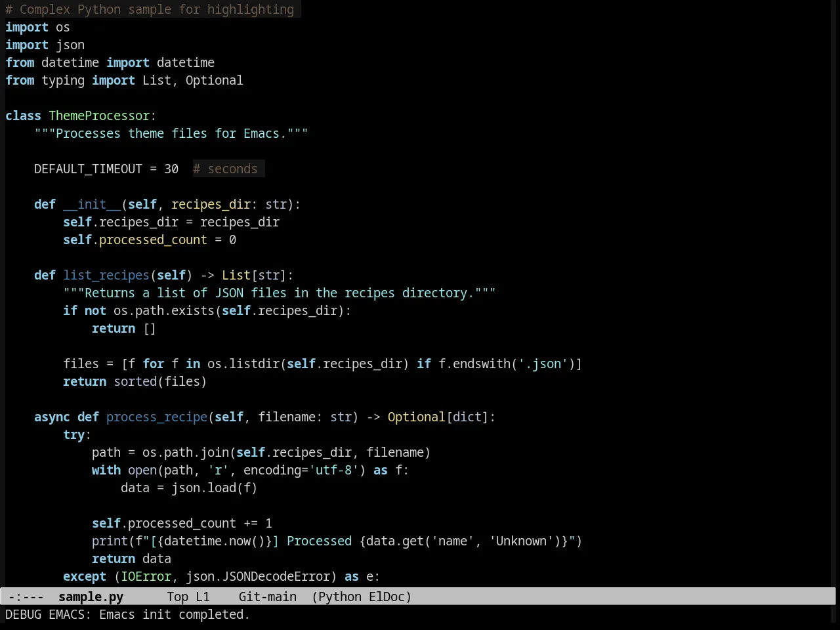The width and height of the screenshot is (840, 630).
Task: Click the class name ThemeProcessor
Action: [x=99, y=115]
